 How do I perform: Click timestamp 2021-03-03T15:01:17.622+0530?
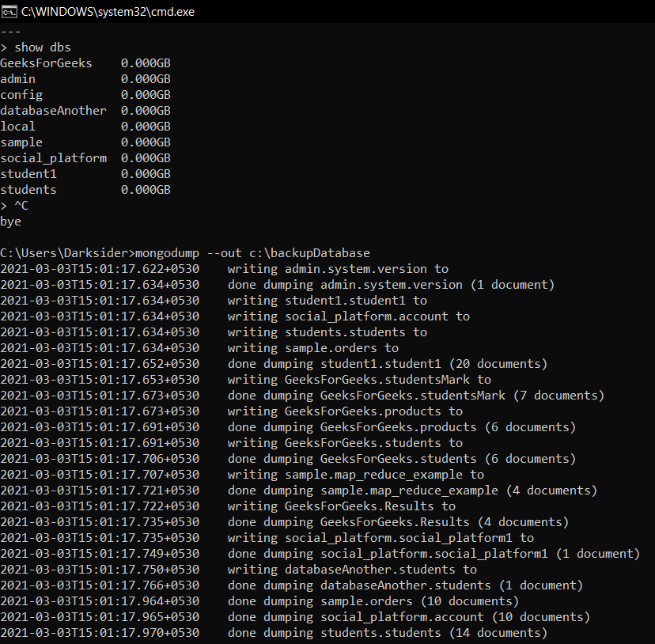(x=100, y=269)
